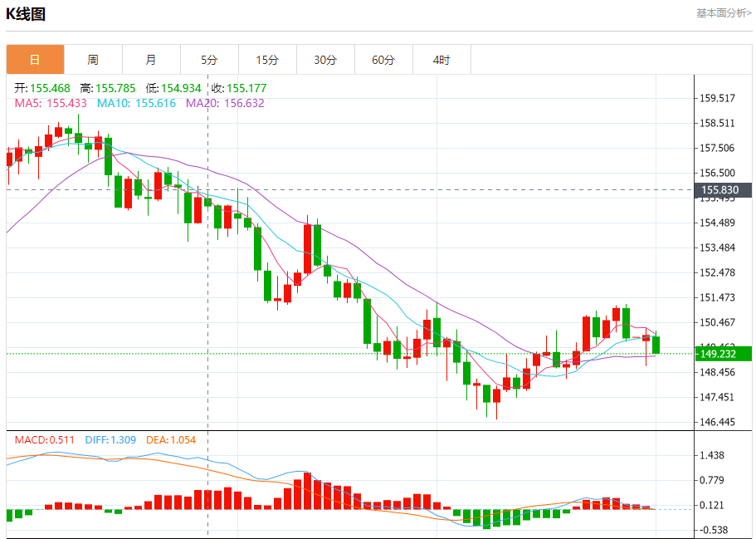Click the 151.473 price axis label
756x539 pixels.
(718, 297)
